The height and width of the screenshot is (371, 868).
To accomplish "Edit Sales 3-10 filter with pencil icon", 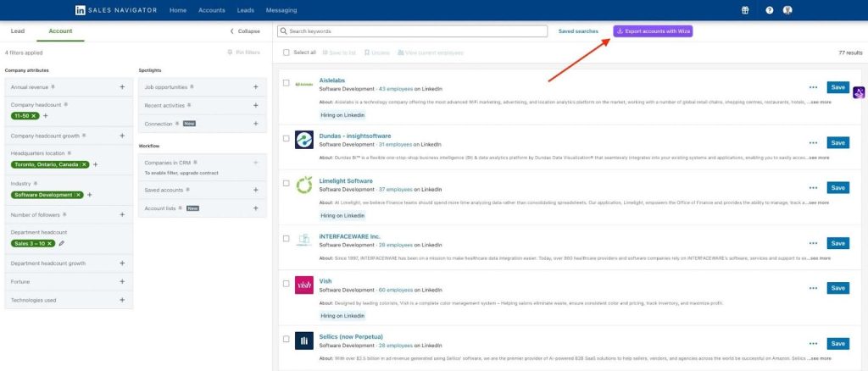I will point(61,243).
